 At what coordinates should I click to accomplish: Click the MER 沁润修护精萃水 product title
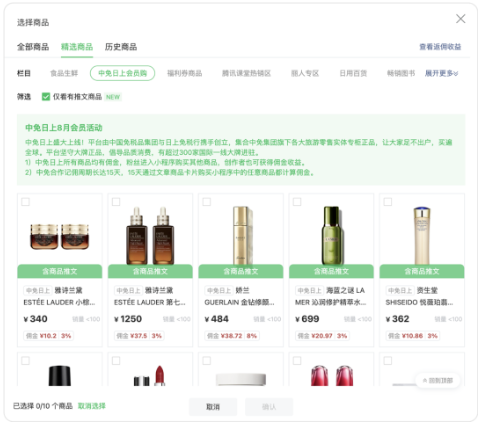[330, 302]
